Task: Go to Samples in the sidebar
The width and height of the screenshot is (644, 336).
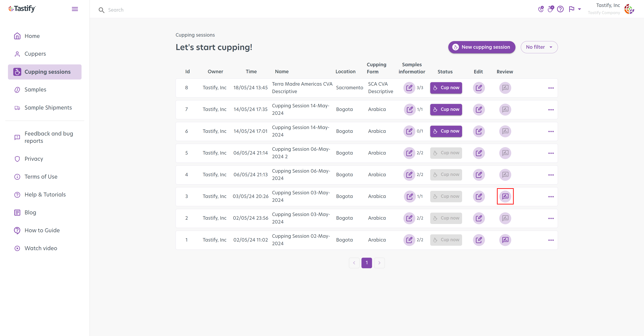Action: coord(35,90)
